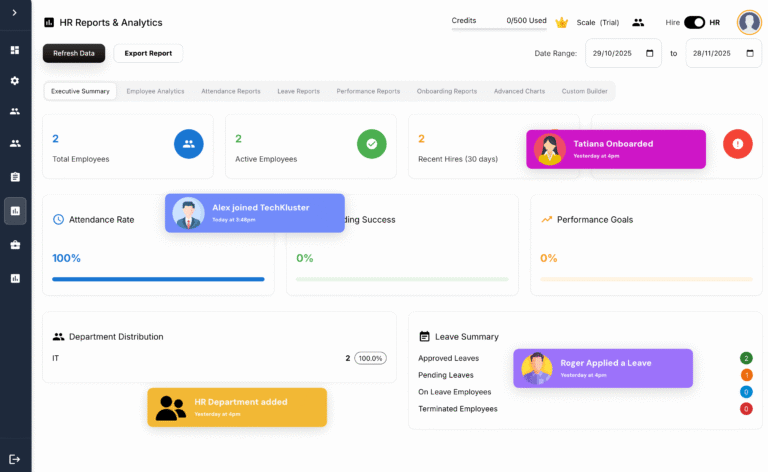Click the clipboard icon in the sidebar
Viewport: 768px width, 472px height.
(x=15, y=177)
